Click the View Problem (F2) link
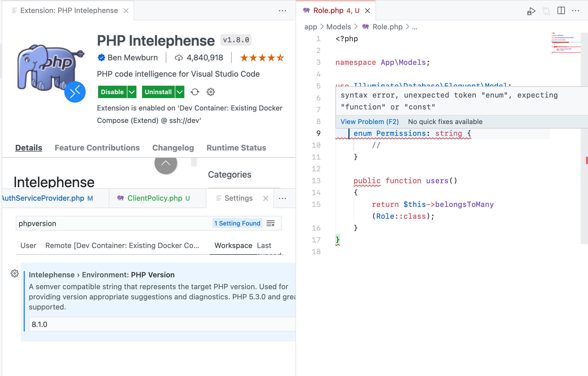The image size is (588, 376). 370,122
